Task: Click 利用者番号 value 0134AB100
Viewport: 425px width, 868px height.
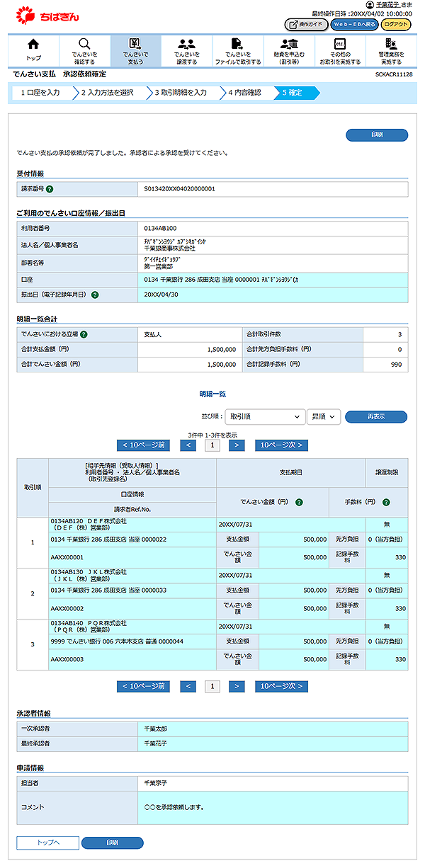Action: [x=160, y=229]
